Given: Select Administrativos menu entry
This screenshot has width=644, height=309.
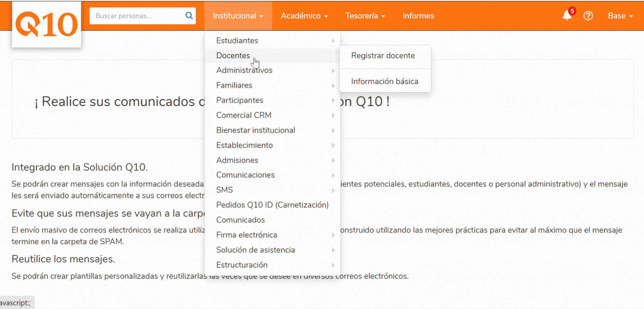Looking at the screenshot, I should tap(272, 70).
